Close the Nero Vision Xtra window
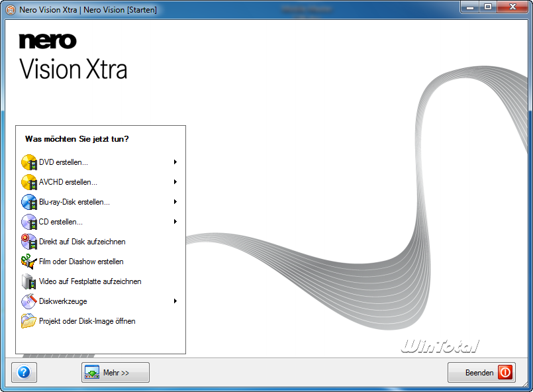Screen dimensions: 533x392 coord(512,7)
